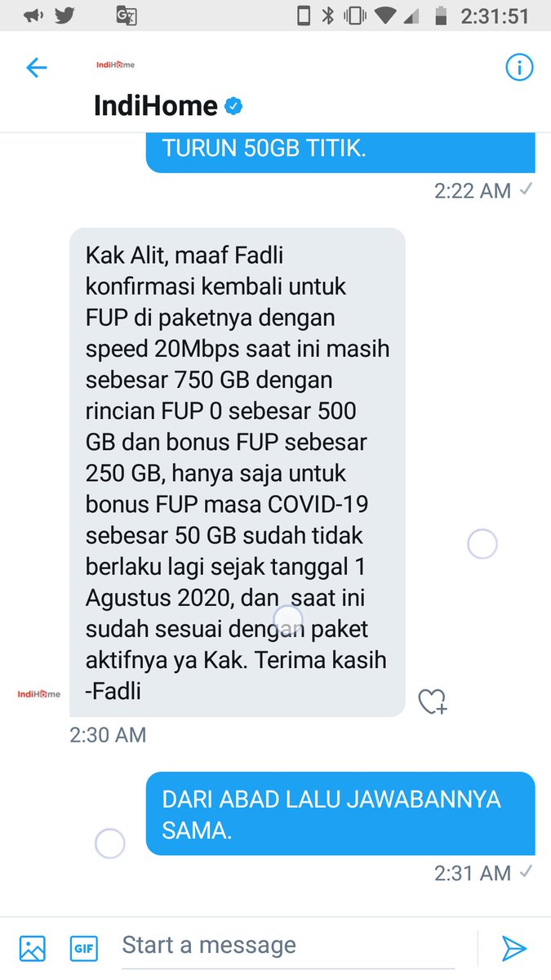Open the GIF picker icon
The height and width of the screenshot is (980, 551).
84,948
